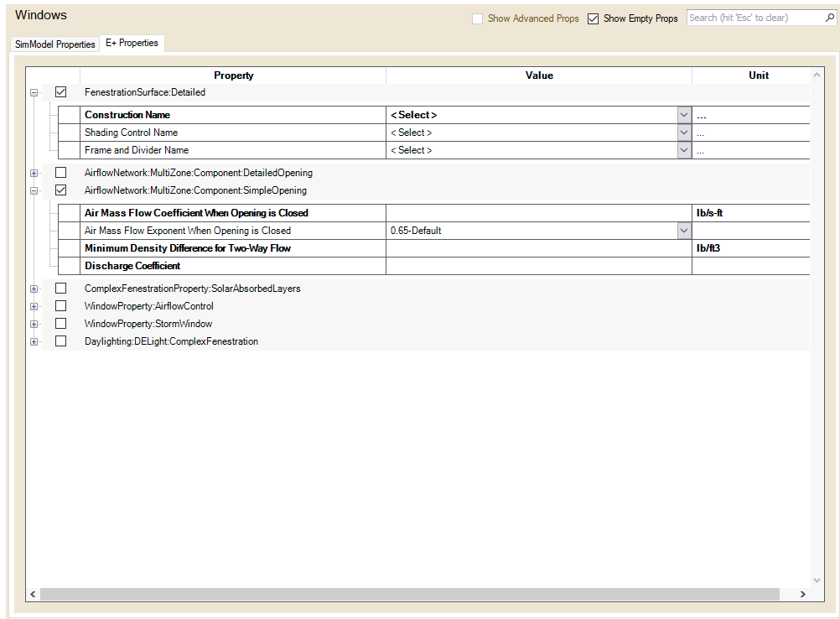The image size is (840, 619).
Task: Click the lb/ft3 unit cell
Action: (x=751, y=248)
